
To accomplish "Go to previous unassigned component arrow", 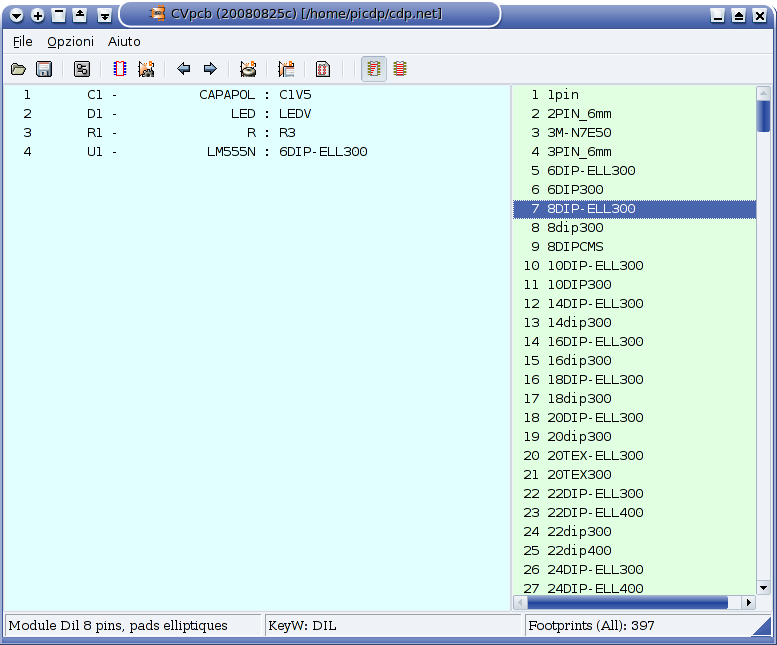I will pos(184,69).
